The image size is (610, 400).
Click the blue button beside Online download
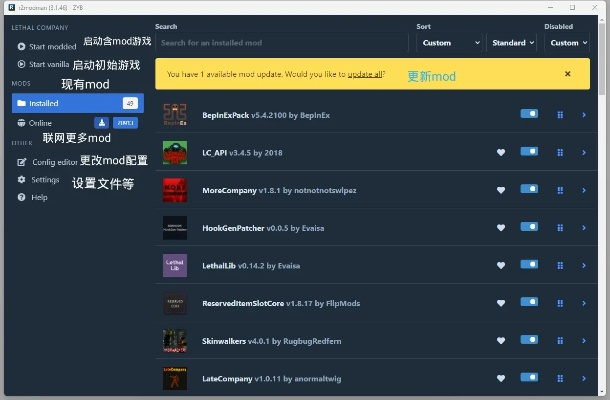(x=125, y=123)
